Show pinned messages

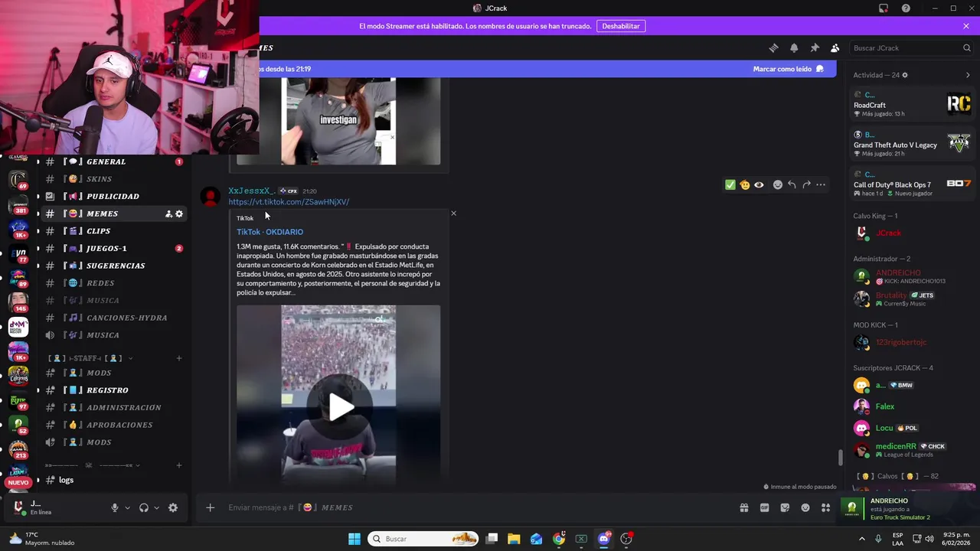tap(815, 47)
